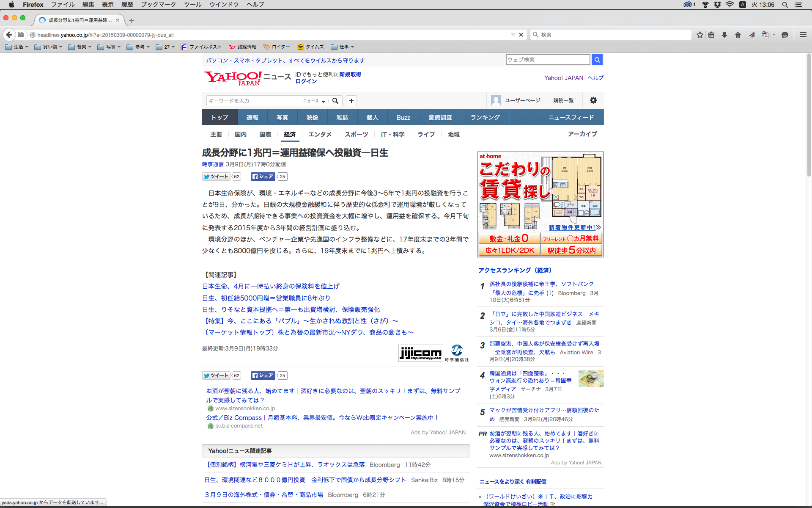Open the Yahoo news settings gear
812x508 pixels.
(x=593, y=100)
